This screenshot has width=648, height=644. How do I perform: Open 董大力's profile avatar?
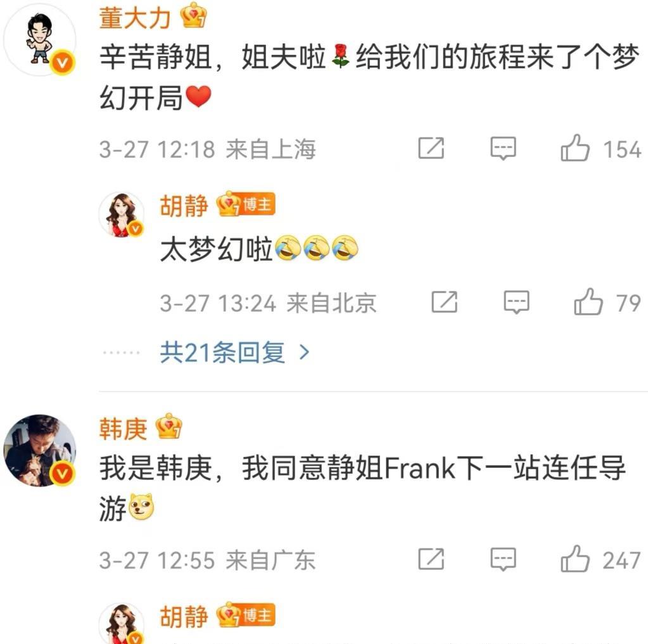coord(40,40)
